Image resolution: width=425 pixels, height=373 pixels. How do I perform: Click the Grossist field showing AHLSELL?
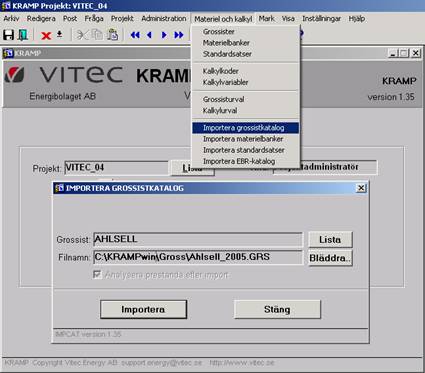click(198, 239)
